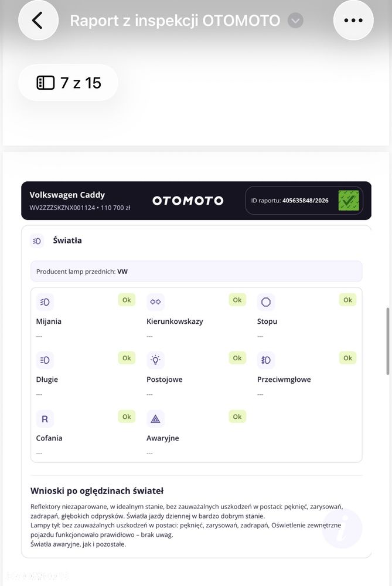Click the Ok badge next to Mijania
The height and width of the screenshot is (586, 392).
[x=127, y=300]
